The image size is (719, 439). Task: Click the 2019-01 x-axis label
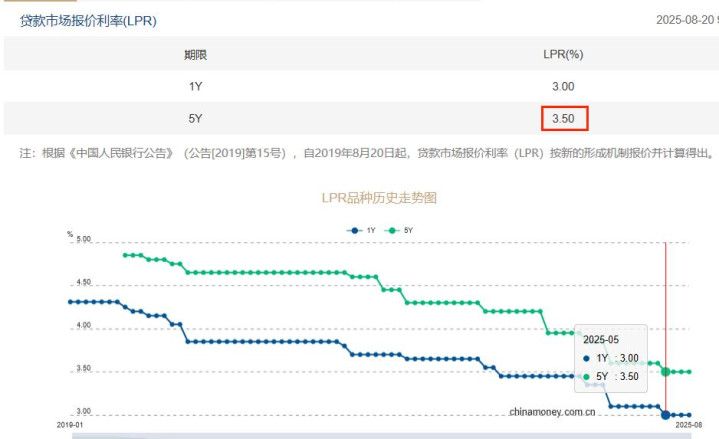click(x=70, y=425)
